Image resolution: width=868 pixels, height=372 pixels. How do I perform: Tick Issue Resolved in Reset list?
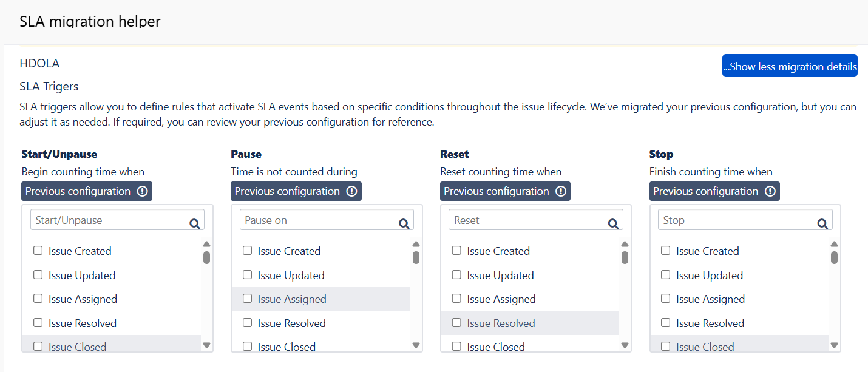pyautogui.click(x=456, y=323)
